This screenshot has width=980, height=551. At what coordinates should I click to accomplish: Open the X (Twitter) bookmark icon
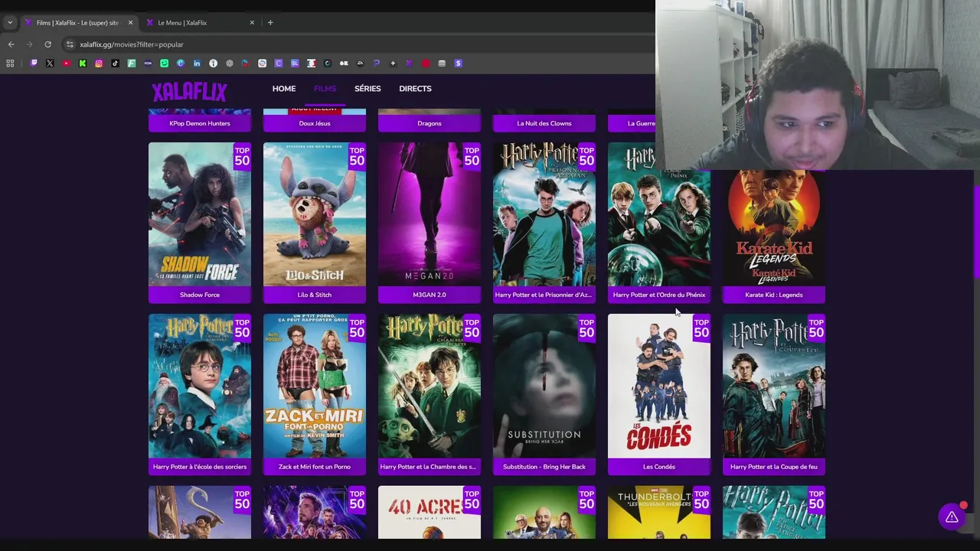(x=50, y=64)
